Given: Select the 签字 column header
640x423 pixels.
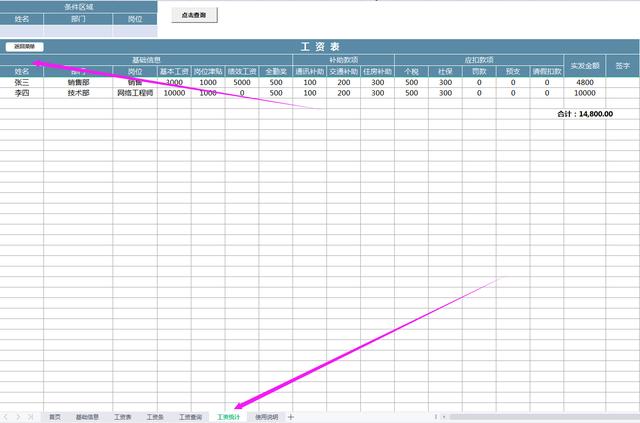Looking at the screenshot, I should click(622, 66).
